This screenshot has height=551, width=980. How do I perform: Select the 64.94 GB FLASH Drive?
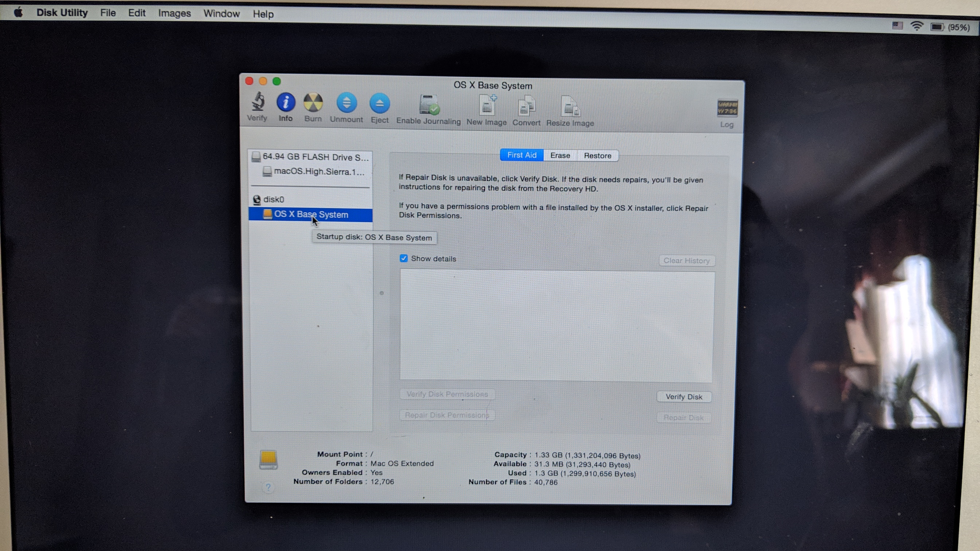click(310, 157)
